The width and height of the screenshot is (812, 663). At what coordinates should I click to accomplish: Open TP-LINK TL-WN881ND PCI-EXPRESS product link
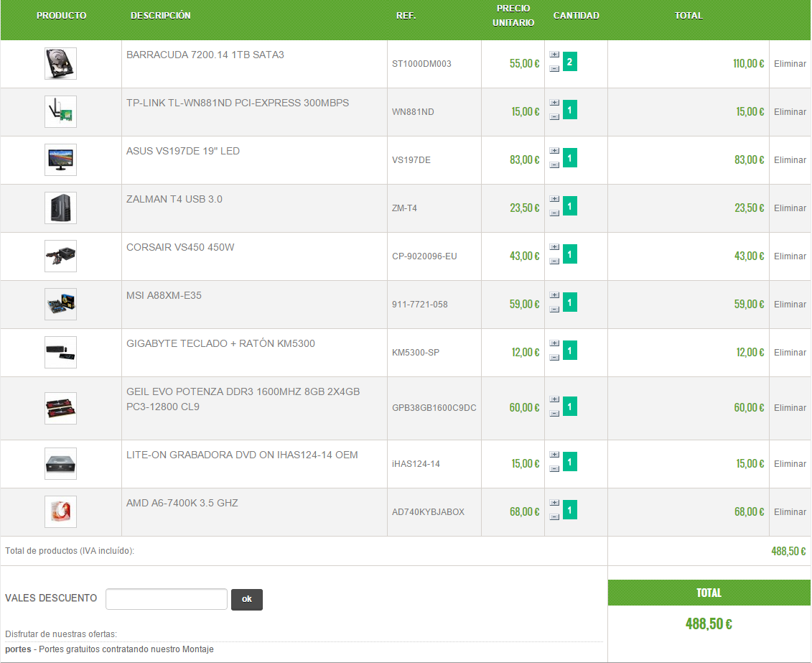[x=238, y=103]
